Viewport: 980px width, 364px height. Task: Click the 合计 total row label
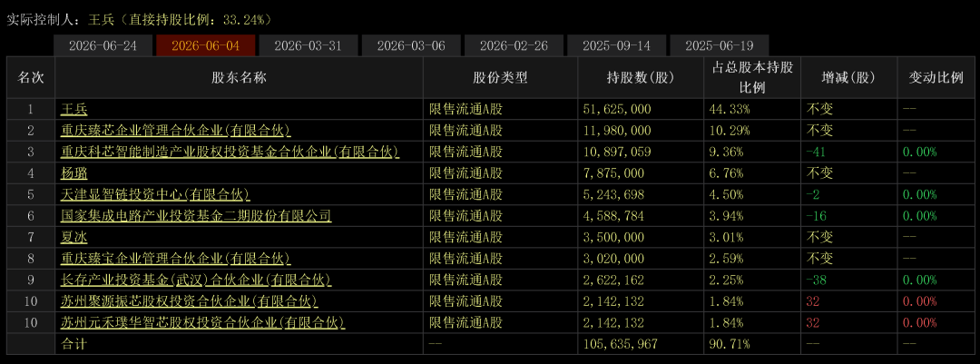pos(73,343)
